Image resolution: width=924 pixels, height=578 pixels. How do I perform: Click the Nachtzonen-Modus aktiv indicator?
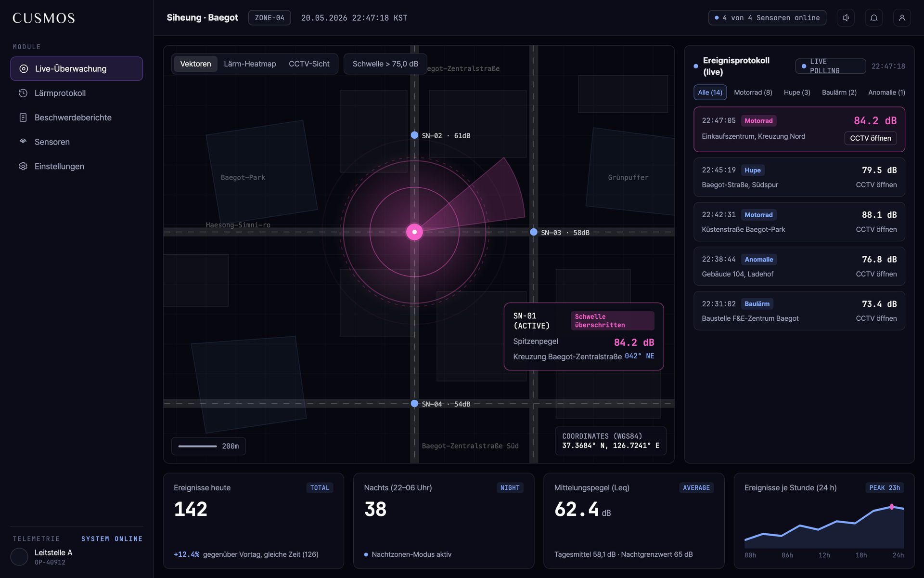408,554
